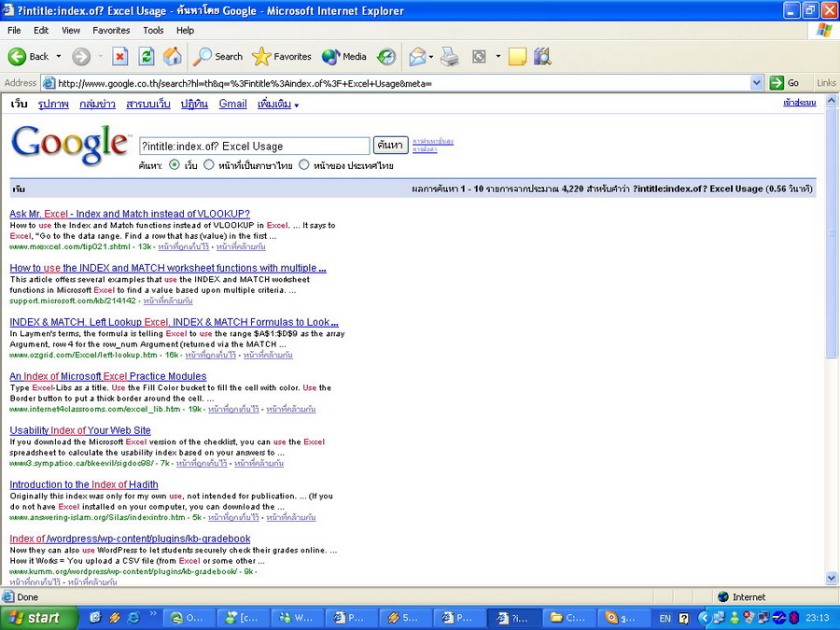
Task: Click the page scrollbar down arrow
Action: [x=832, y=578]
